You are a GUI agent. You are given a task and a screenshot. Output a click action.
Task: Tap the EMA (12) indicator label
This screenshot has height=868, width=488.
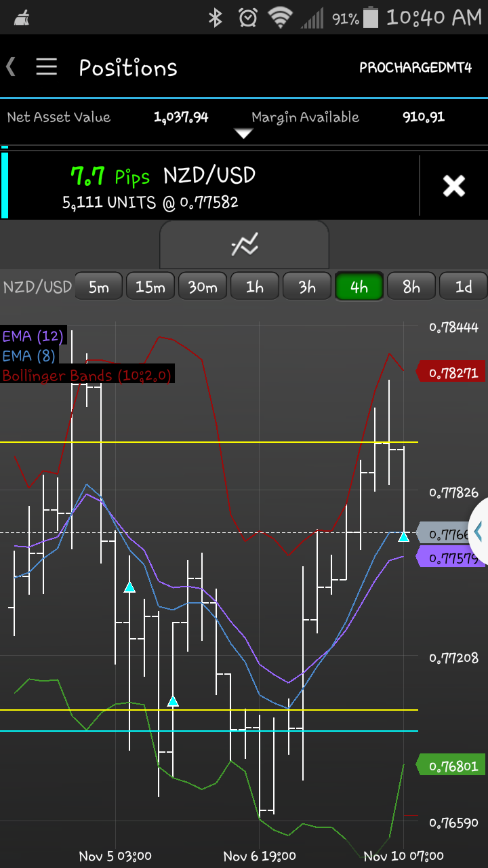[x=33, y=336]
